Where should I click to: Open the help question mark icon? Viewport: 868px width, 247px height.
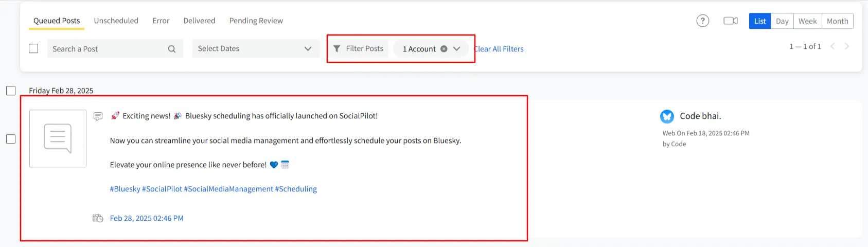tap(702, 21)
